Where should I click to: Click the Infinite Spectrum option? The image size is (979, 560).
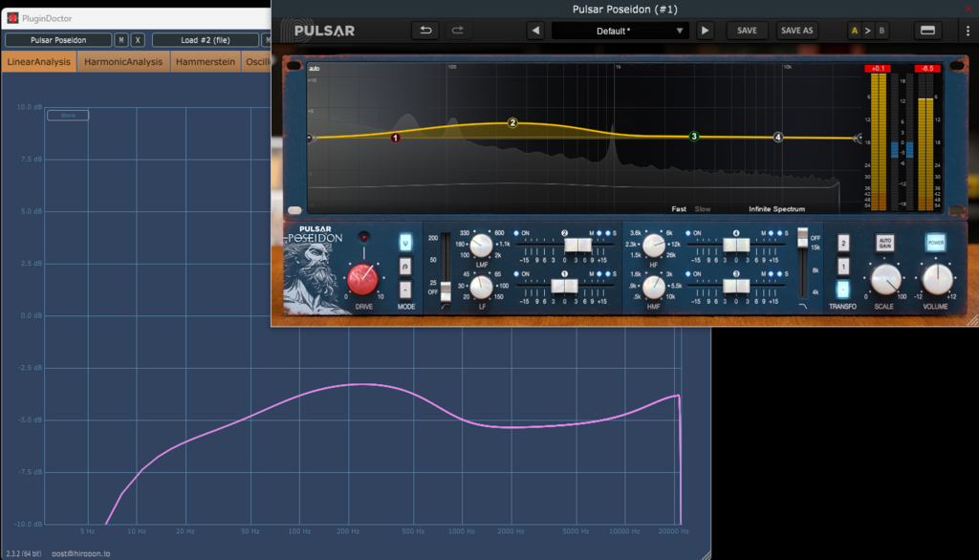click(776, 209)
